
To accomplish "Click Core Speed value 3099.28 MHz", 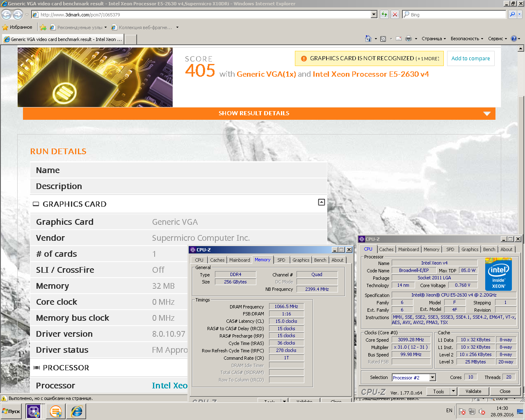I will click(411, 340).
